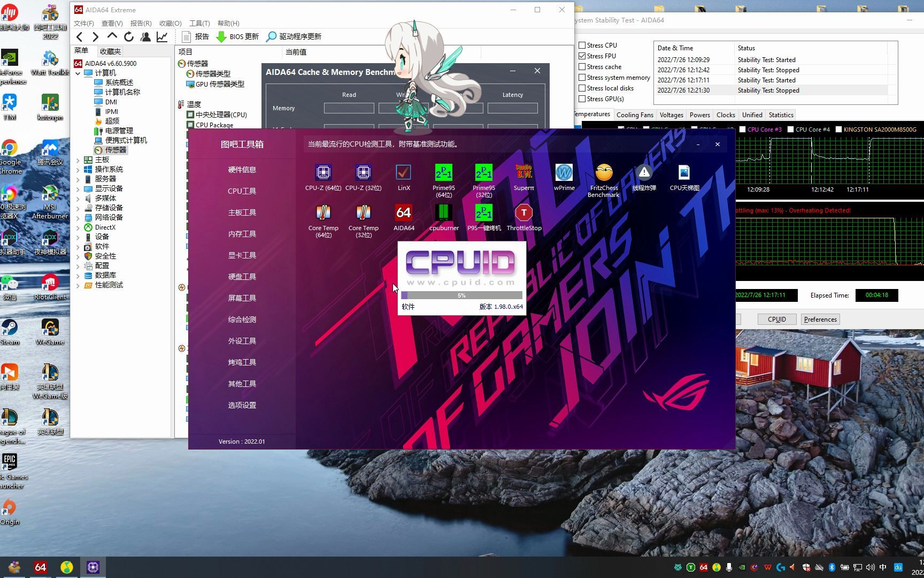Open CPU天梯图 image

[x=684, y=177]
